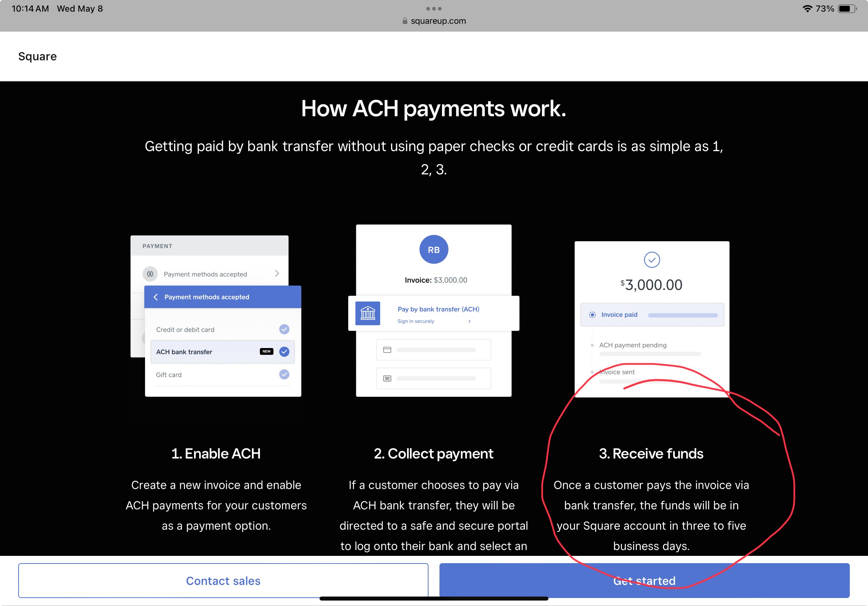Click the gift card icon field

point(433,378)
